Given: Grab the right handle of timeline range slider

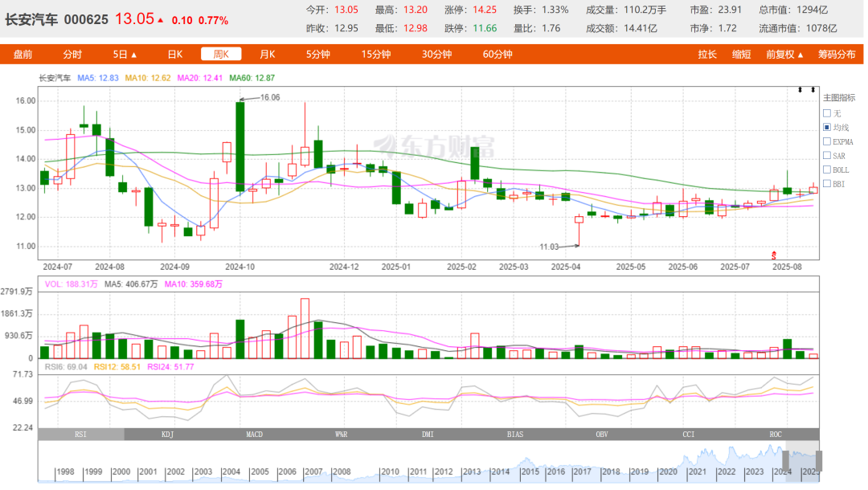Looking at the screenshot, I should point(819,461).
